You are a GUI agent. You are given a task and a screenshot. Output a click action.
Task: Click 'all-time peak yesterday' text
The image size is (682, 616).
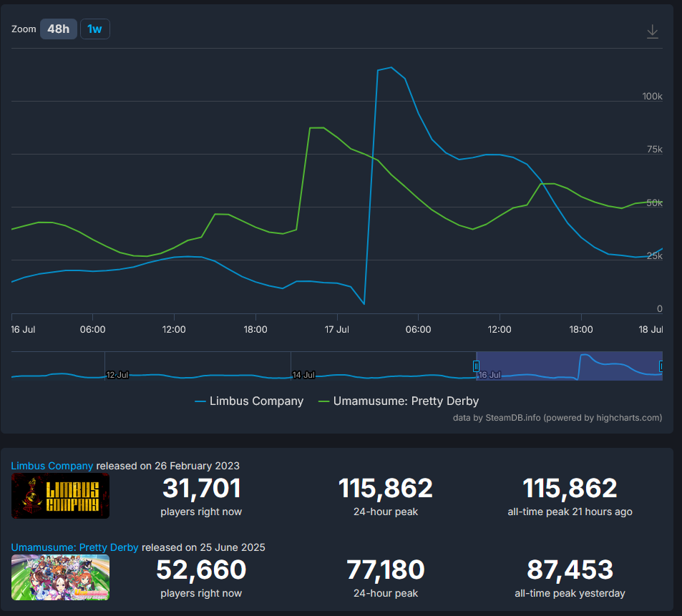(x=570, y=593)
